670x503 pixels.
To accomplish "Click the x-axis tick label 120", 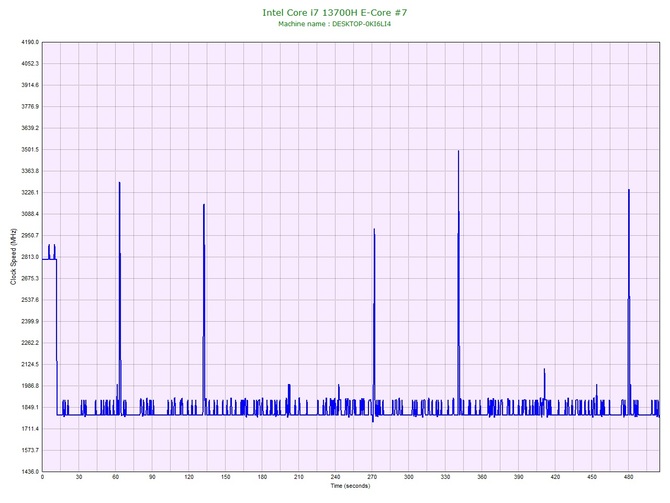I will pos(189,477).
